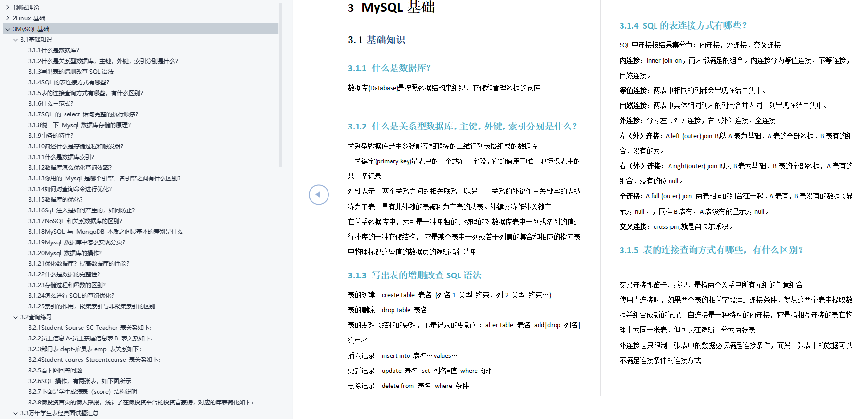Jump to 3.1.15数据库的优化?
The height and width of the screenshot is (419, 868).
click(x=55, y=199)
